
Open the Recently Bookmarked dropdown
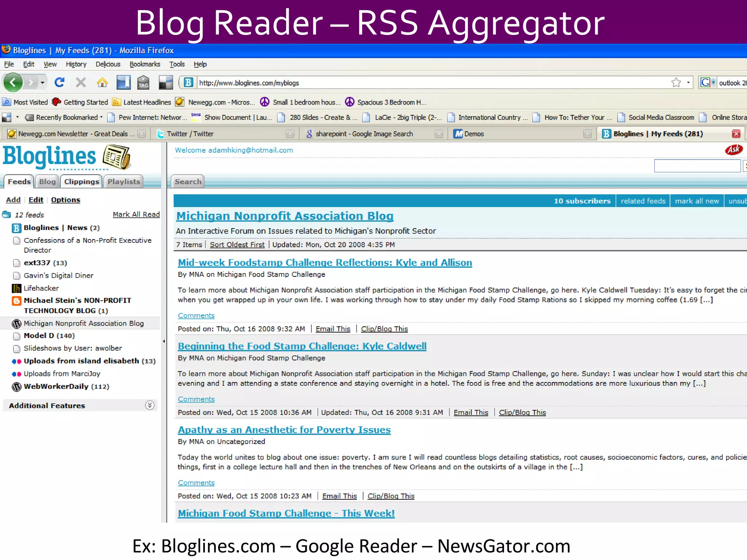point(66,117)
